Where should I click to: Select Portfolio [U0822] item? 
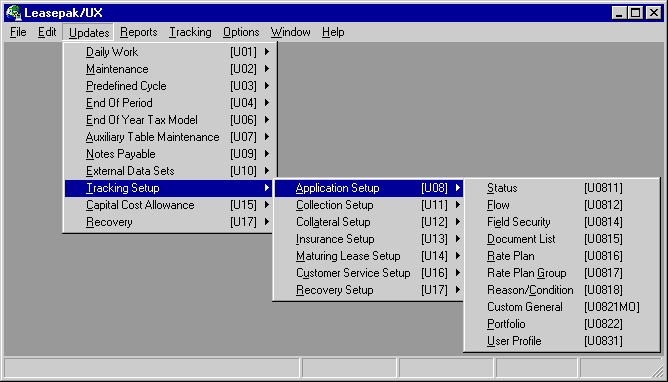(561, 324)
